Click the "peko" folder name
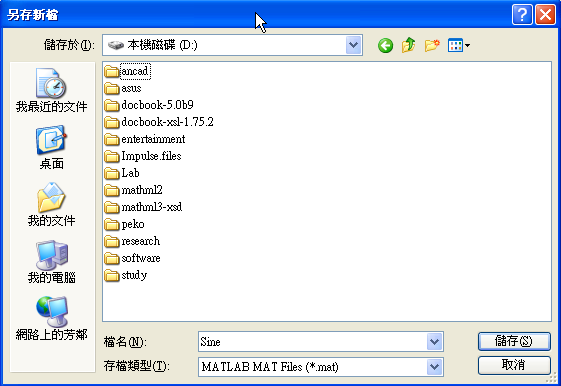 [133, 224]
